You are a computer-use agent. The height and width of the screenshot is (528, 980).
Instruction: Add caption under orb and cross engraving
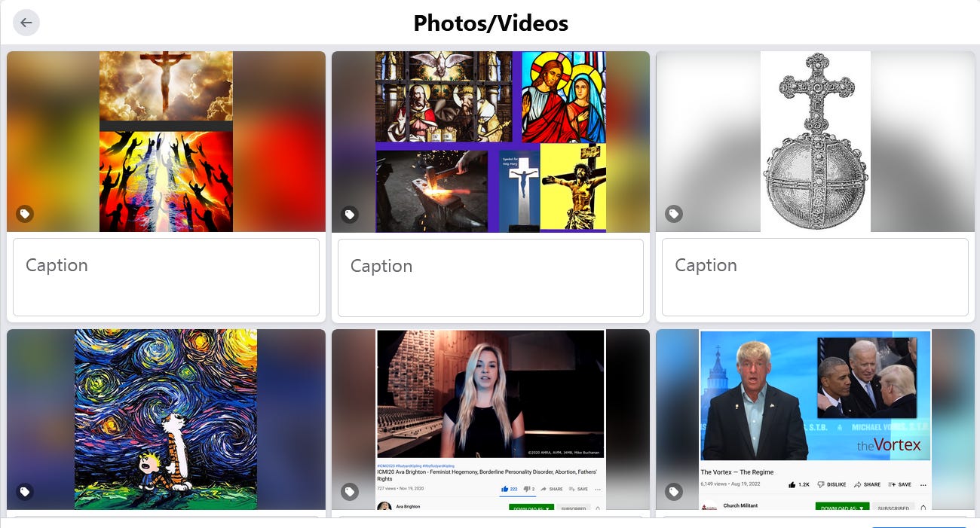click(x=815, y=277)
